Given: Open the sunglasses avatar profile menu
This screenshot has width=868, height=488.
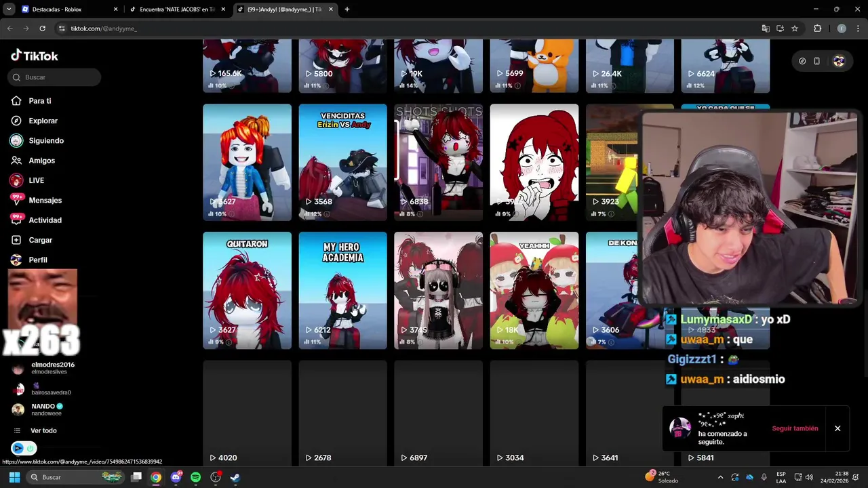Looking at the screenshot, I should 839,61.
